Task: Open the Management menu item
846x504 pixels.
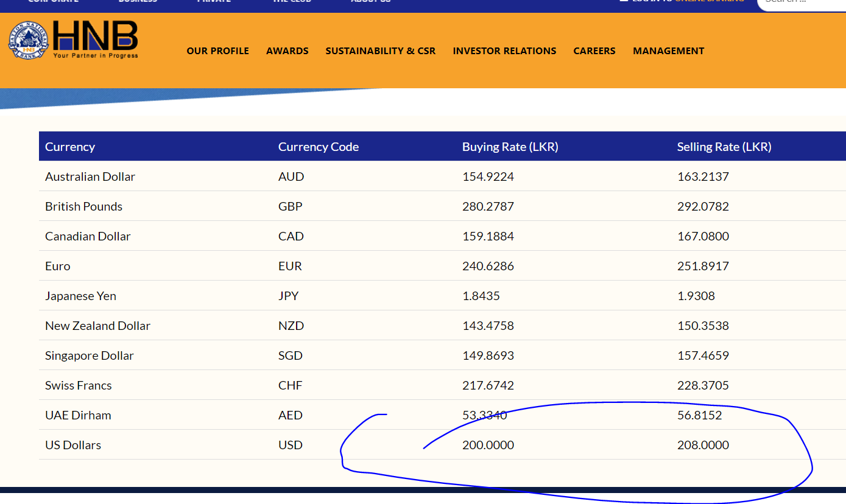Action: coord(668,51)
